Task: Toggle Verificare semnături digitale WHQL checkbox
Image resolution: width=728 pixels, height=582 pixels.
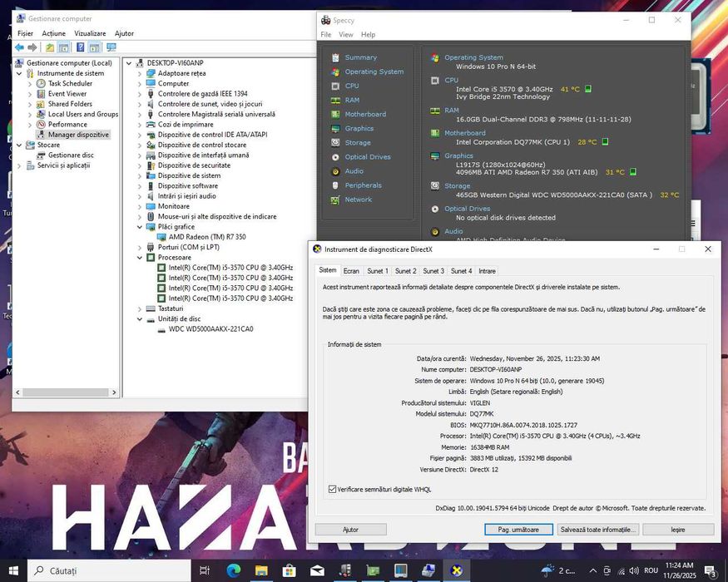Action: (333, 489)
